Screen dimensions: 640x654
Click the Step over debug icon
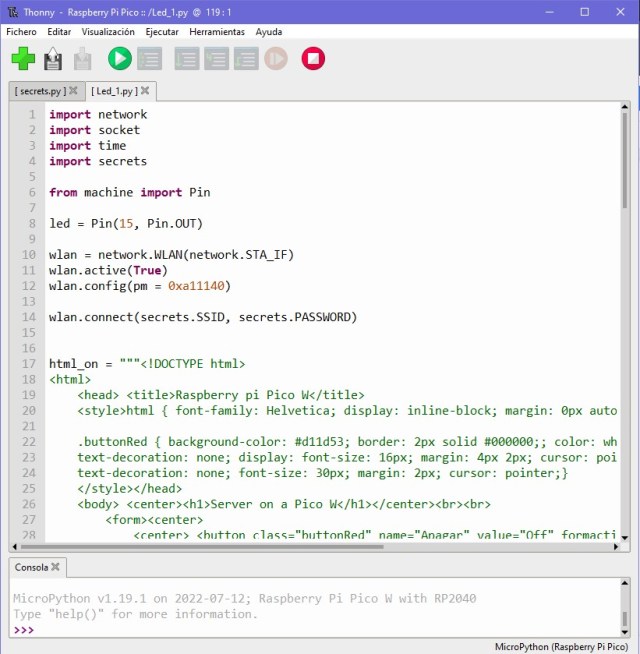[186, 58]
